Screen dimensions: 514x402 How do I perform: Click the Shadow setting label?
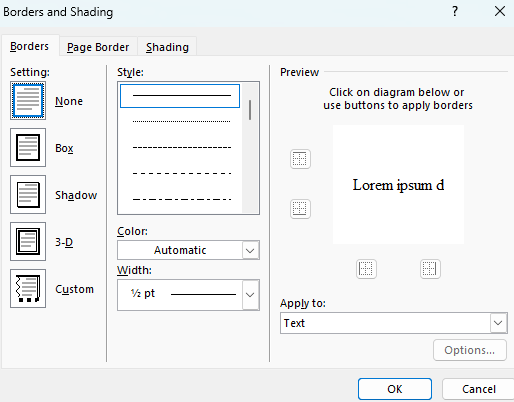coord(76,195)
